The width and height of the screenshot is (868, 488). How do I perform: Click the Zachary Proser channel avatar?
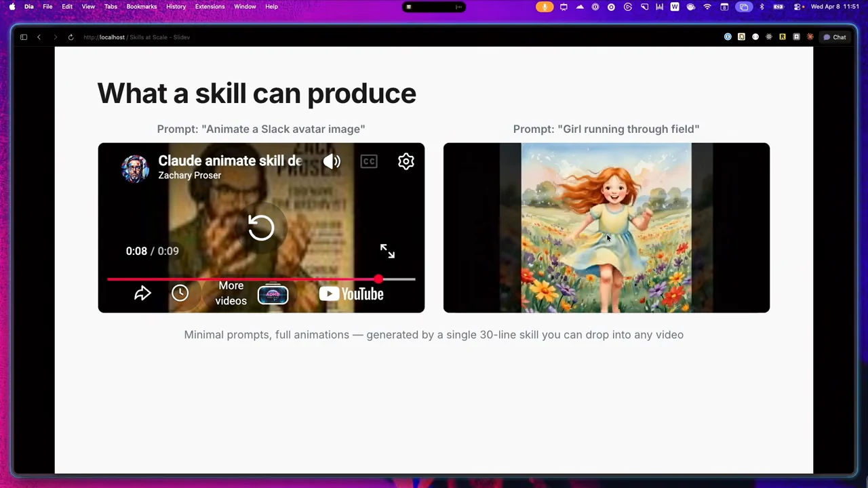pyautogui.click(x=135, y=169)
